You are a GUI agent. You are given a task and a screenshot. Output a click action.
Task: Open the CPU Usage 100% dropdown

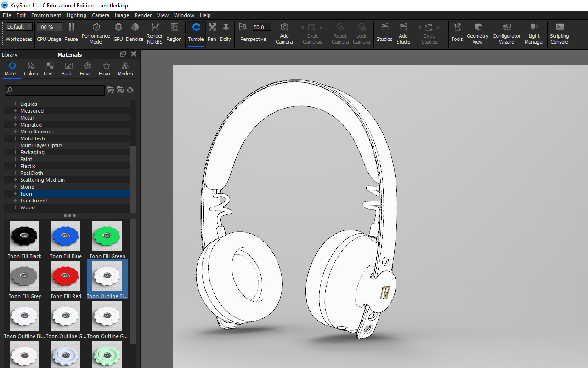click(49, 27)
